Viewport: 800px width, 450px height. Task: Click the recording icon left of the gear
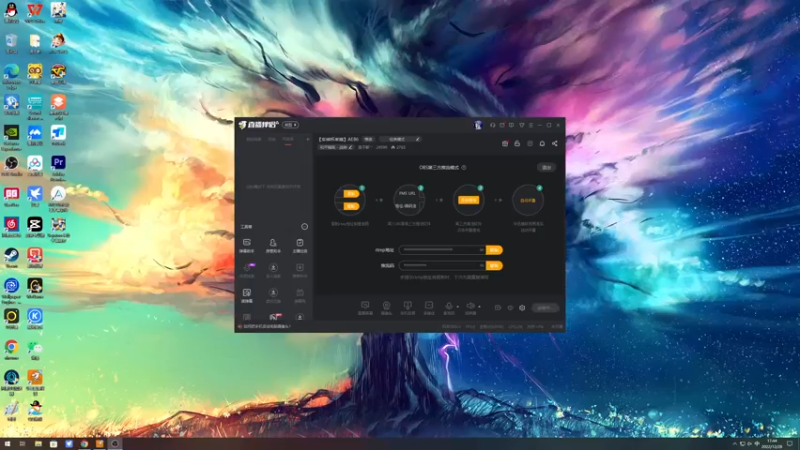[498, 308]
